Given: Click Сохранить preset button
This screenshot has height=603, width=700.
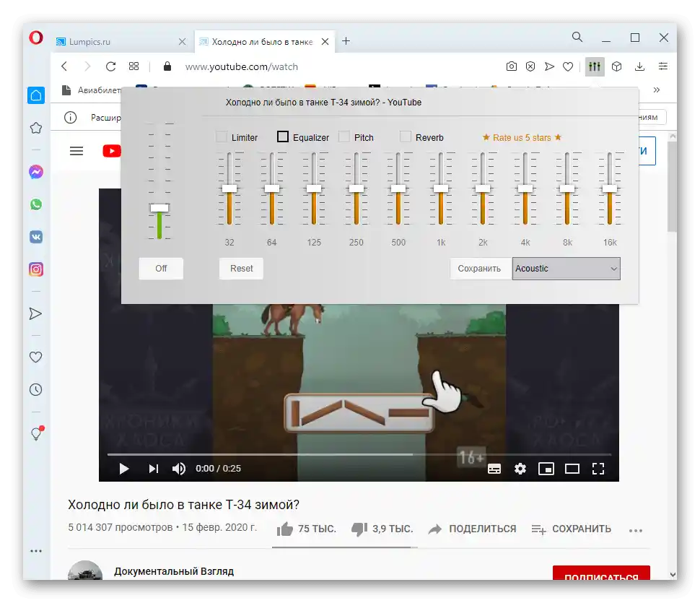Looking at the screenshot, I should (x=479, y=269).
